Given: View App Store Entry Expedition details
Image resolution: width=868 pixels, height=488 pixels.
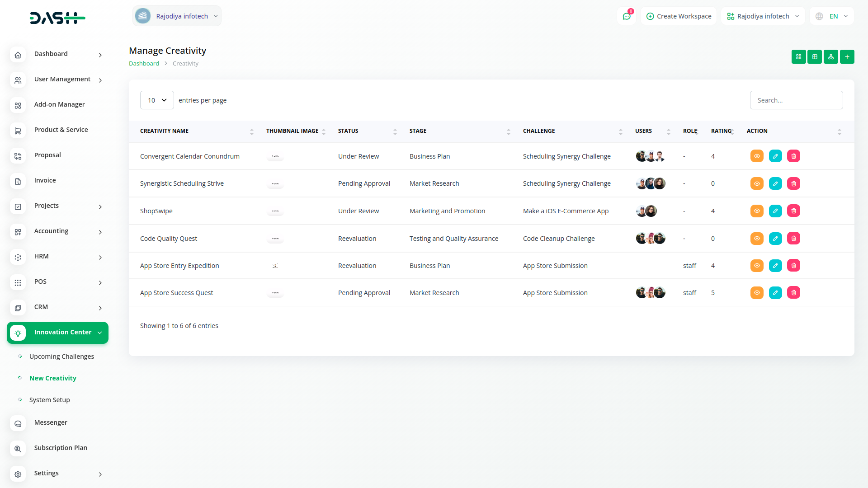Looking at the screenshot, I should tap(757, 266).
